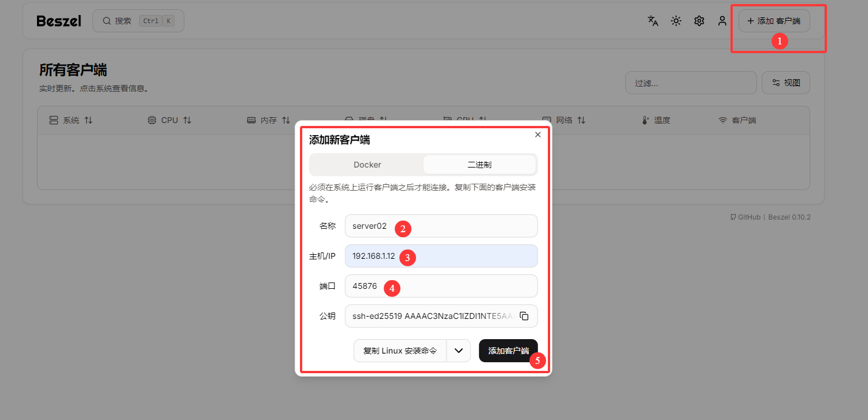Switch to the Docker tab
Viewport: 868px width, 420px height.
point(368,165)
